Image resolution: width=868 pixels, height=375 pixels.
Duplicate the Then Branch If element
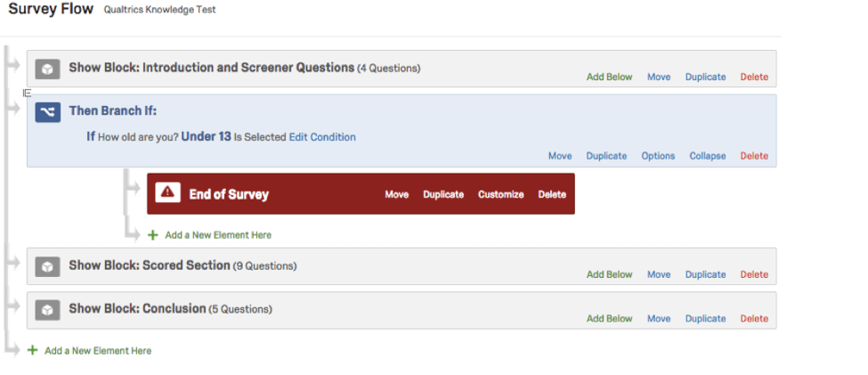(x=606, y=156)
